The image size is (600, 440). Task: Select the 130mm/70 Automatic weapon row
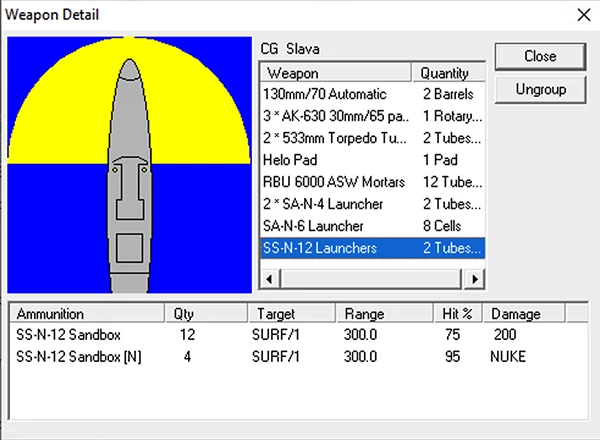334,93
